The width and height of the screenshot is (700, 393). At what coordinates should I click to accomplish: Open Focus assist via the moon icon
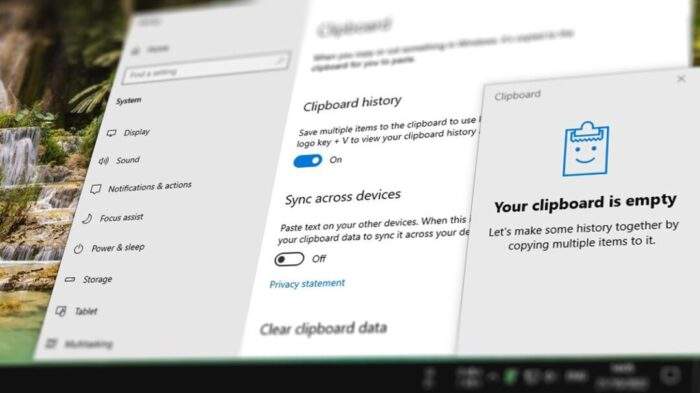(87, 218)
